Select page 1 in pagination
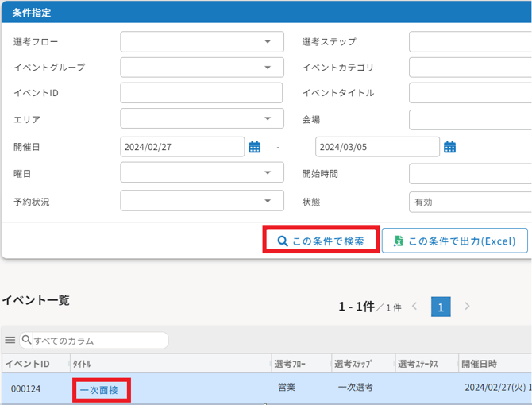532x405 pixels. 441,307
